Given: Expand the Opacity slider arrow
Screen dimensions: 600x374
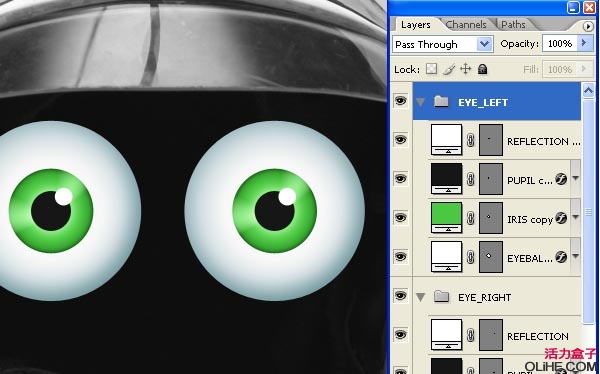Looking at the screenshot, I should [584, 43].
